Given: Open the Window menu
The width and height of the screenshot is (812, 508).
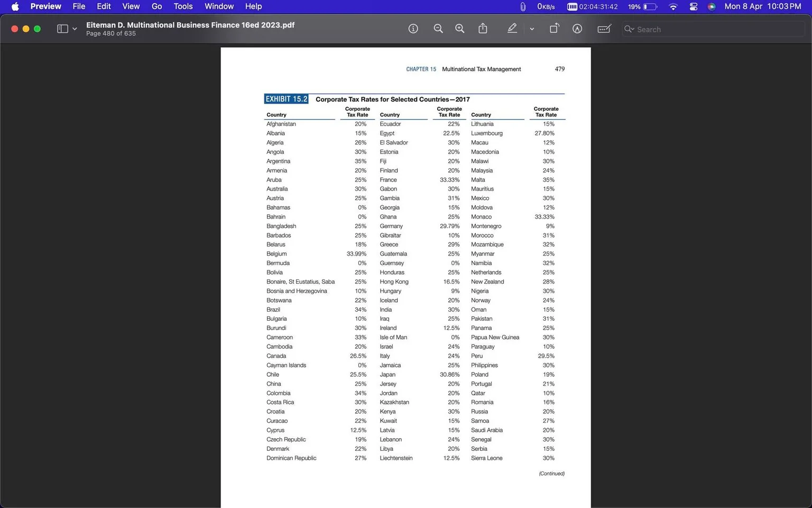Looking at the screenshot, I should click(x=219, y=6).
